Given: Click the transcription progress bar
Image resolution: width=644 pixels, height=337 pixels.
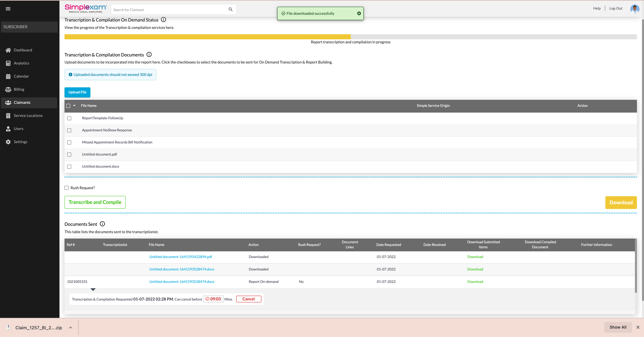Looking at the screenshot, I should tap(351, 37).
